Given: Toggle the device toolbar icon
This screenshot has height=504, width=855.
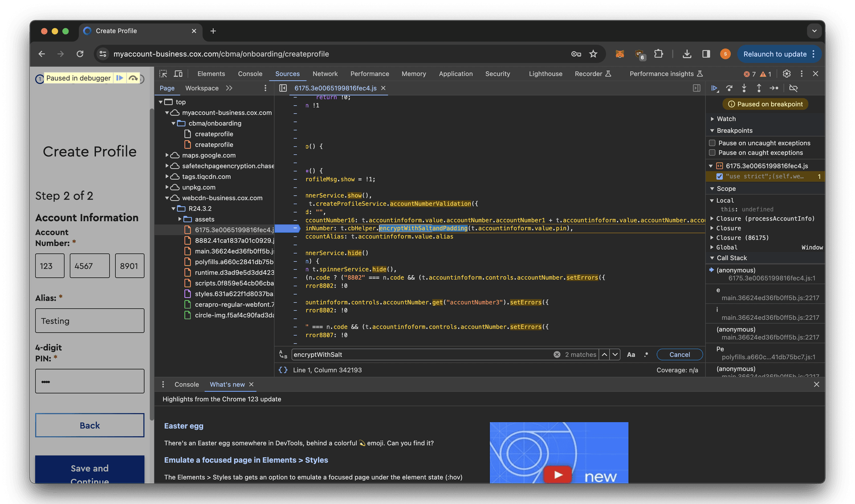Looking at the screenshot, I should (178, 74).
